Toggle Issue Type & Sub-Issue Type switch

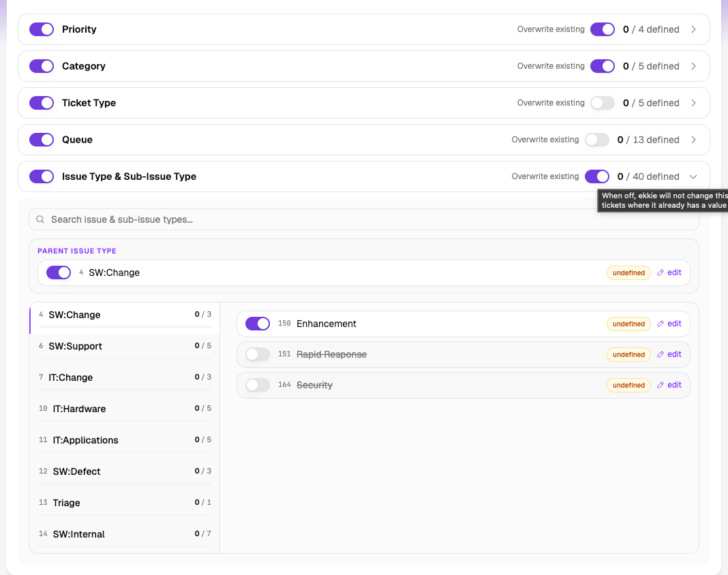pyautogui.click(x=42, y=176)
